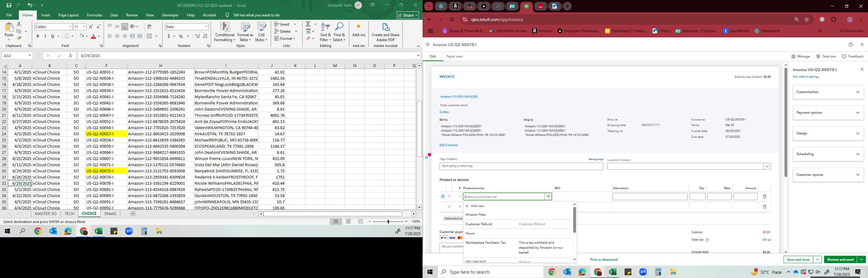Click the Insert Function fx icon
This screenshot has width=868, height=278.
[71, 56]
